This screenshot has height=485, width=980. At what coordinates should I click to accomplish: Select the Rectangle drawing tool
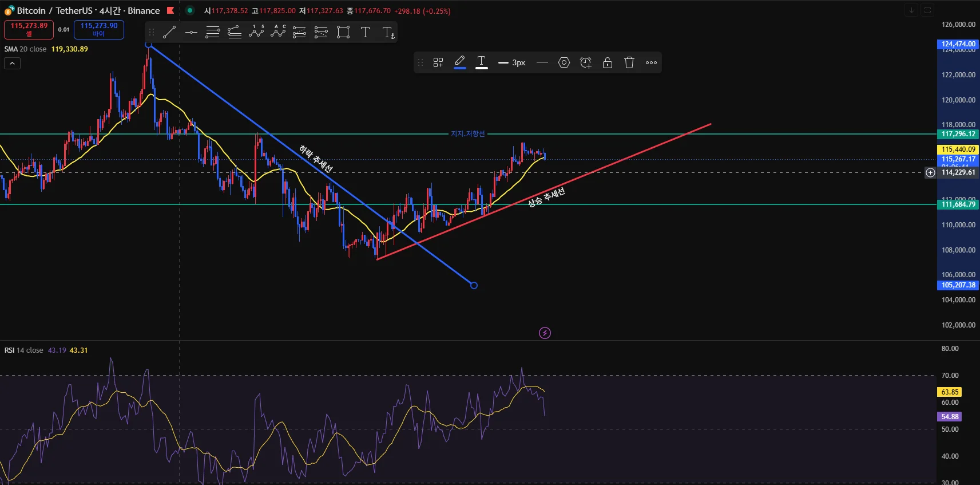click(x=343, y=32)
